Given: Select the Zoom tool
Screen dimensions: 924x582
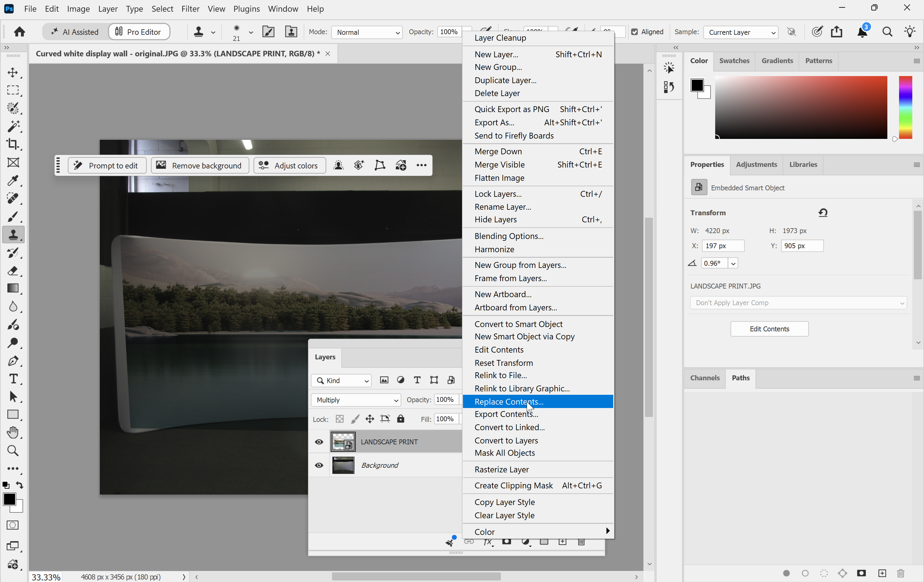Looking at the screenshot, I should [x=13, y=451].
